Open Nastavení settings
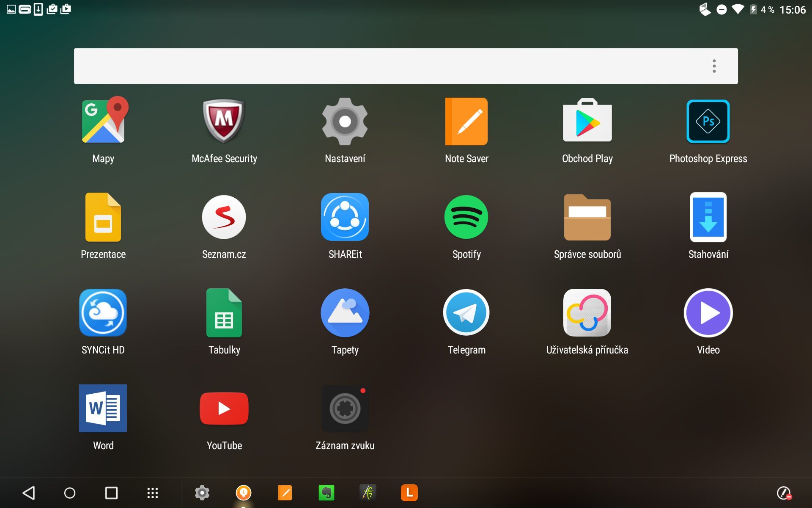Screen dimensions: 812x508 (x=345, y=121)
